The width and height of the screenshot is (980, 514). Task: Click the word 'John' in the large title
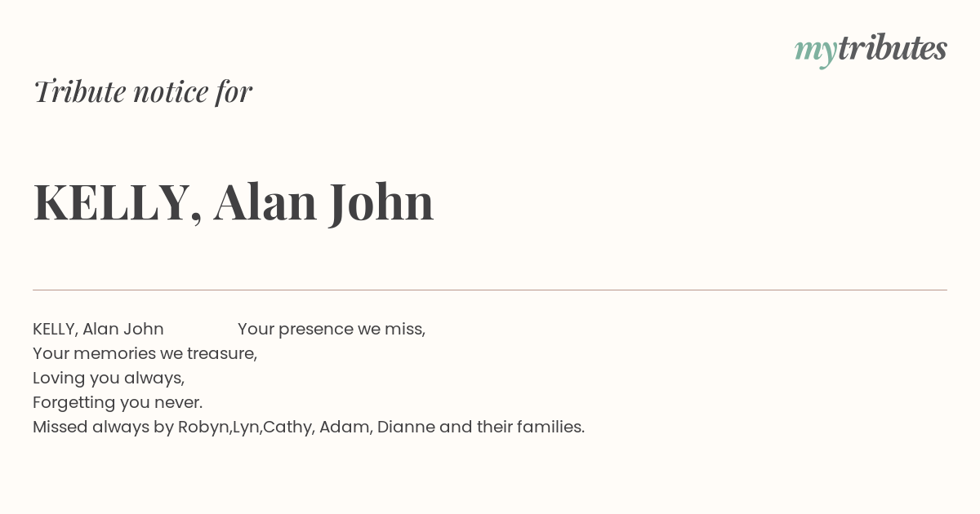tap(381, 202)
